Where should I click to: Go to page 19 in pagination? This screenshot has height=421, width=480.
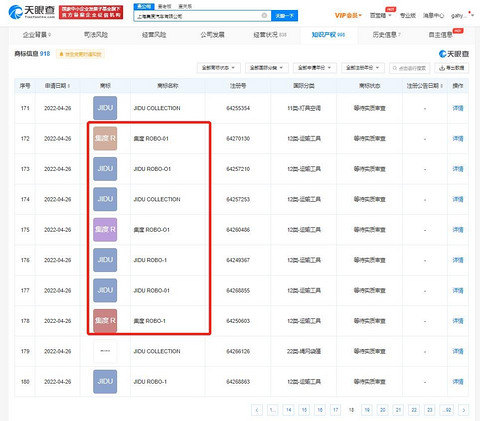tap(367, 410)
